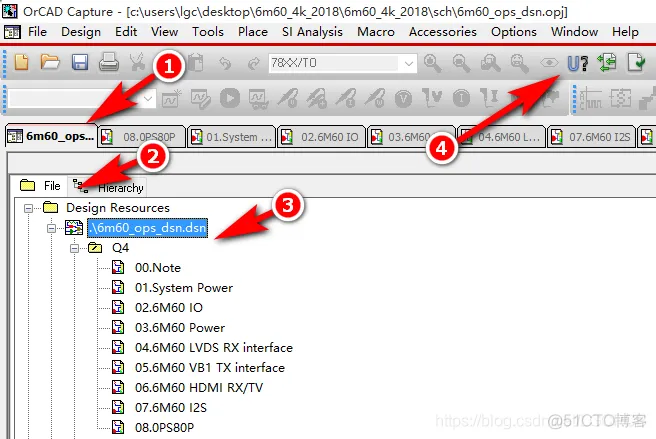The image size is (656, 439).
Task: Select the 07.6M60 I2S page
Action: click(171, 408)
